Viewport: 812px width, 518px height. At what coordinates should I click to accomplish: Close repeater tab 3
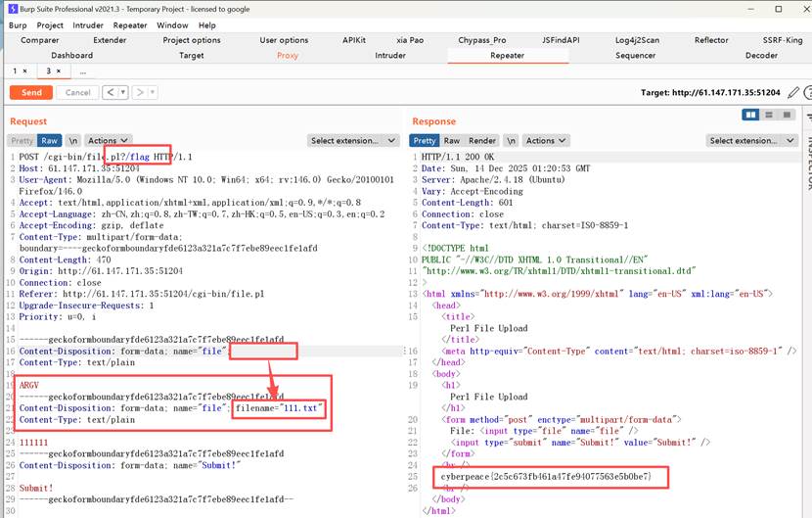(59, 71)
